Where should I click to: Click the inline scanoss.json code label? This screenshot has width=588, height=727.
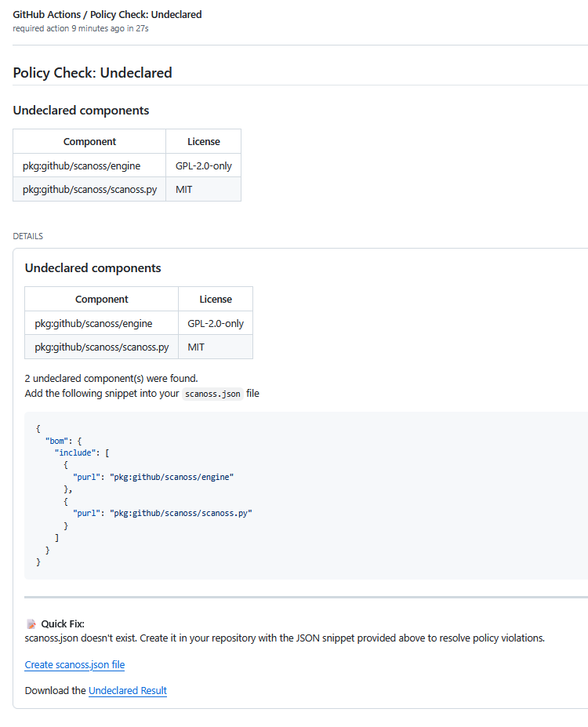[x=212, y=394]
